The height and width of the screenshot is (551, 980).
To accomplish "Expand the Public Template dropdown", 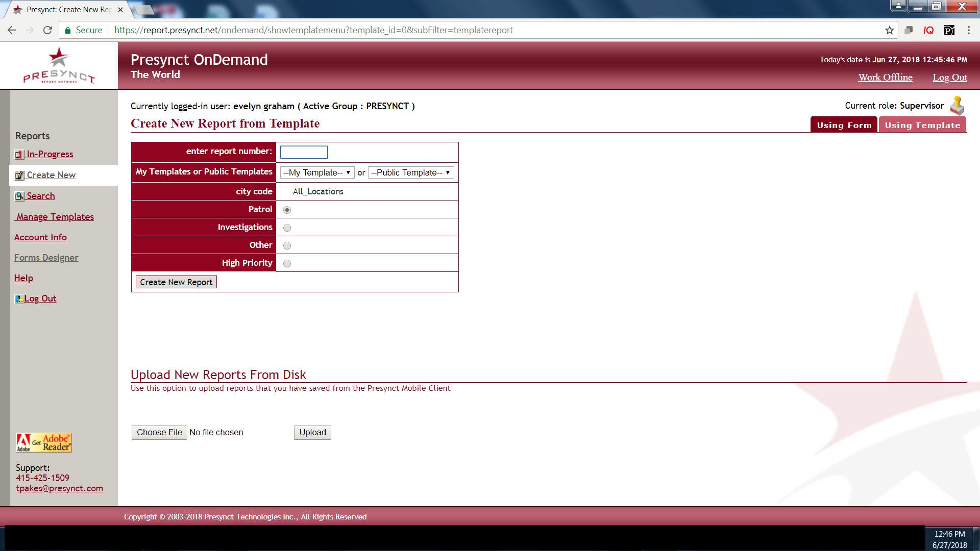I will coord(411,172).
